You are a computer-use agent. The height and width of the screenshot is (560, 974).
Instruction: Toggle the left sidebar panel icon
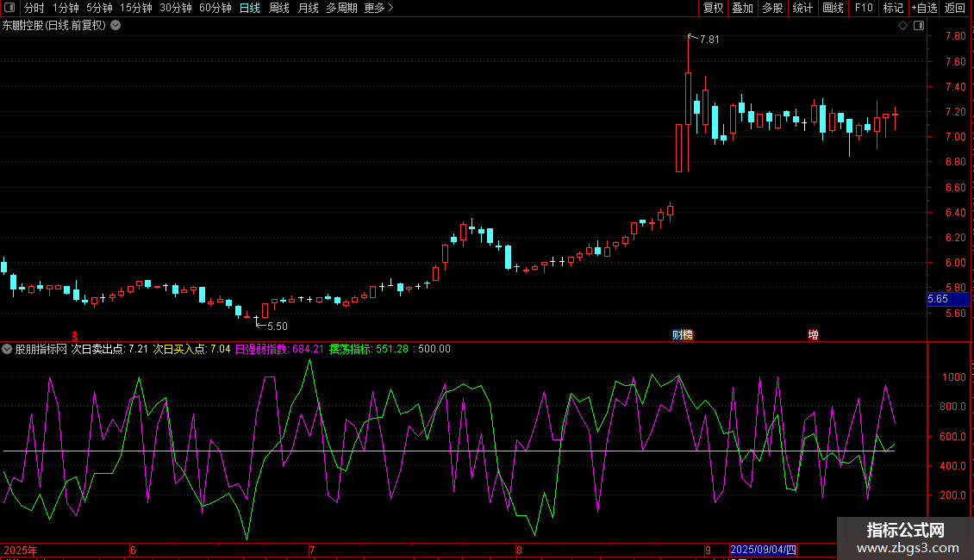[x=9, y=8]
